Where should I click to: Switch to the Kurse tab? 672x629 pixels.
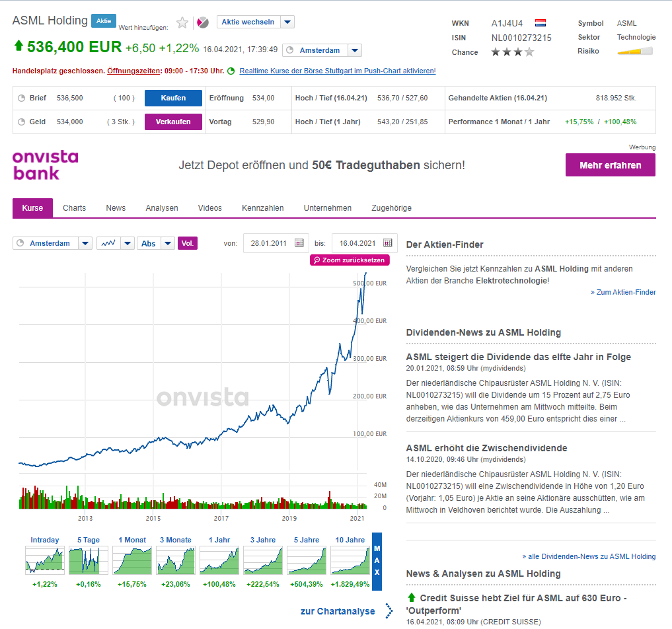pos(32,208)
